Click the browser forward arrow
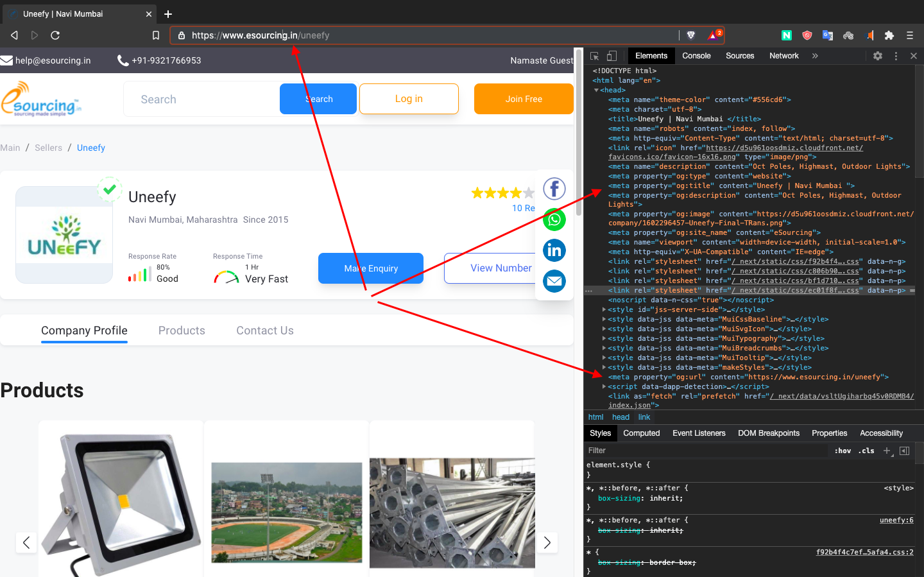This screenshot has width=924, height=577. point(35,35)
